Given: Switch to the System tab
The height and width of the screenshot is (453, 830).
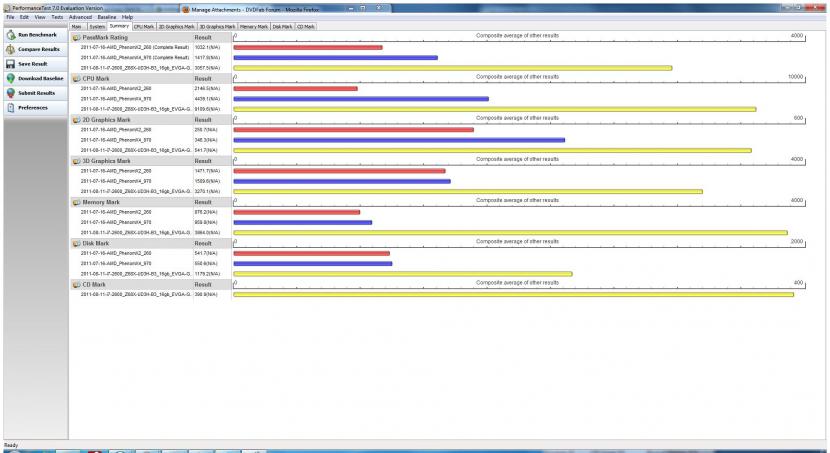Looking at the screenshot, I should pyautogui.click(x=97, y=26).
